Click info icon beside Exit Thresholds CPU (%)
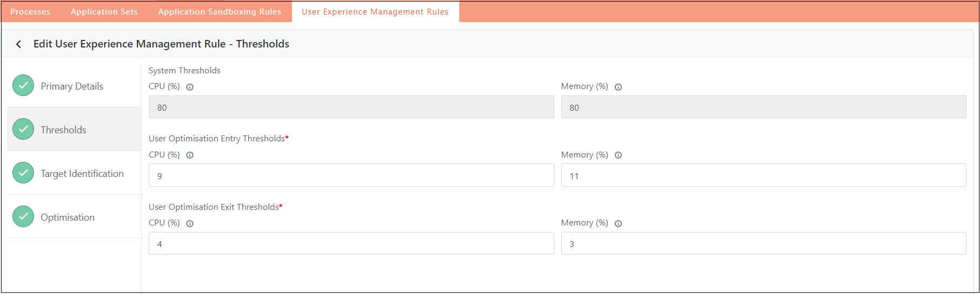Image resolution: width=980 pixels, height=294 pixels. coord(190,223)
